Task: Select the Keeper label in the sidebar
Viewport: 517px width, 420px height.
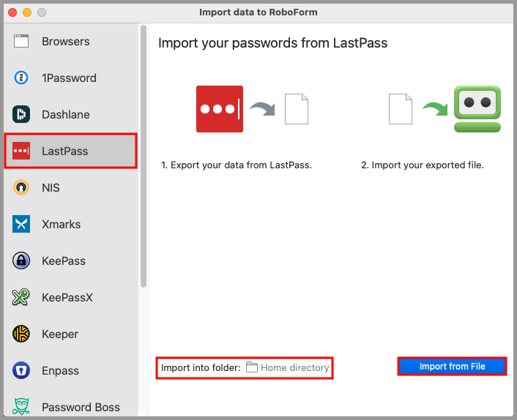Action: pos(60,334)
